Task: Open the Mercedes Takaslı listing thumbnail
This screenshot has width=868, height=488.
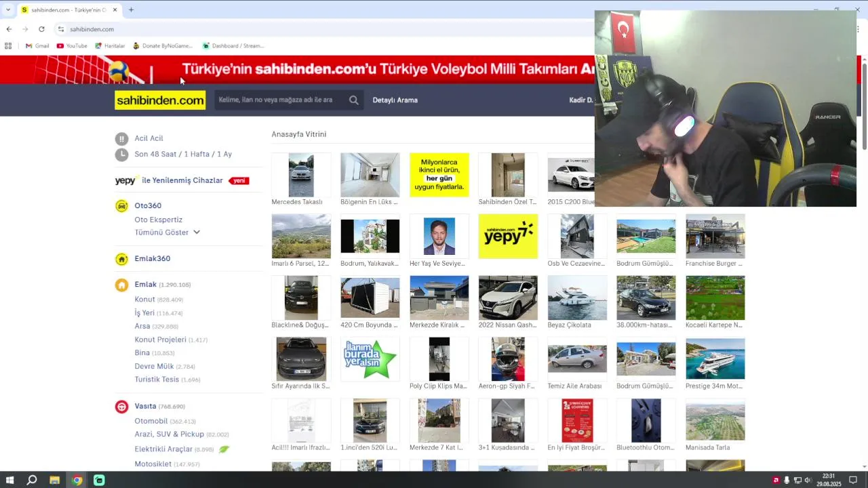Action: click(301, 175)
